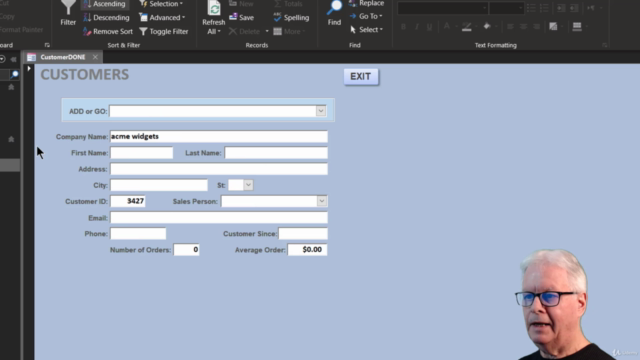Open the Selection filter dropdown
This screenshot has width=640, height=360.
161,4
